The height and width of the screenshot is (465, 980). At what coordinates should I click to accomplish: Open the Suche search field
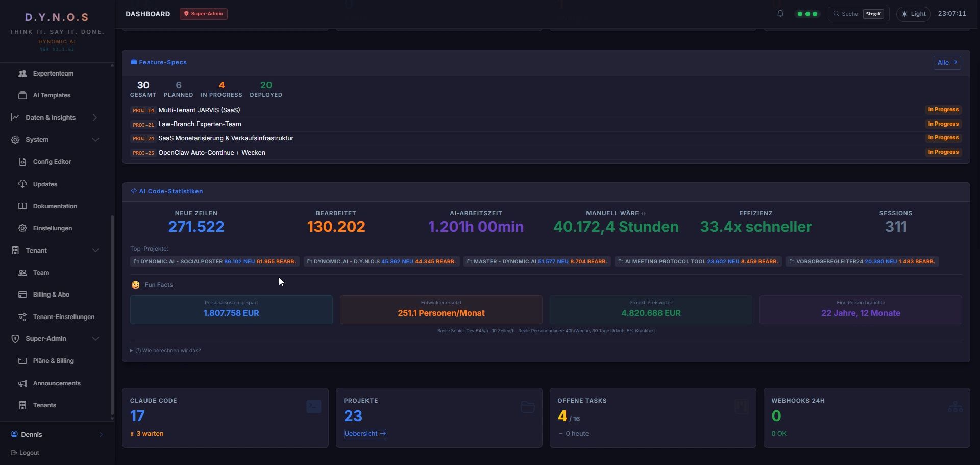click(x=859, y=14)
